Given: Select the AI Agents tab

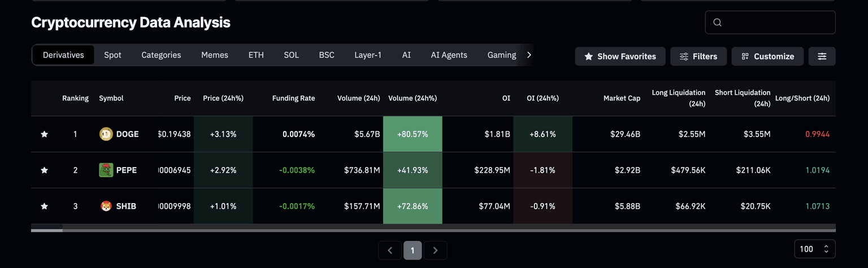Looking at the screenshot, I should point(449,55).
